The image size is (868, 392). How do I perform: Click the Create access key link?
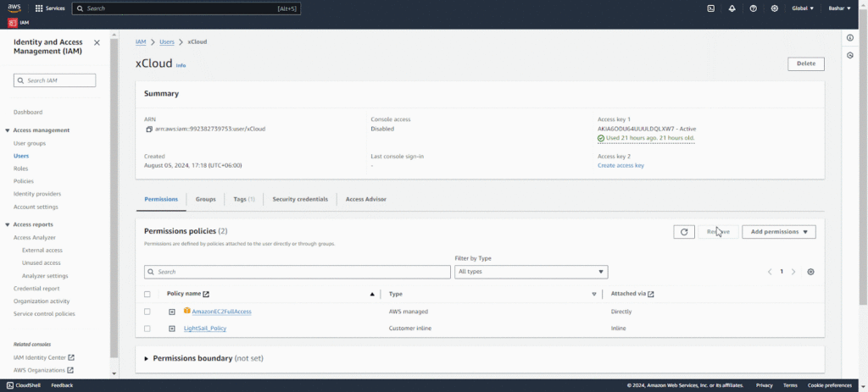(620, 165)
